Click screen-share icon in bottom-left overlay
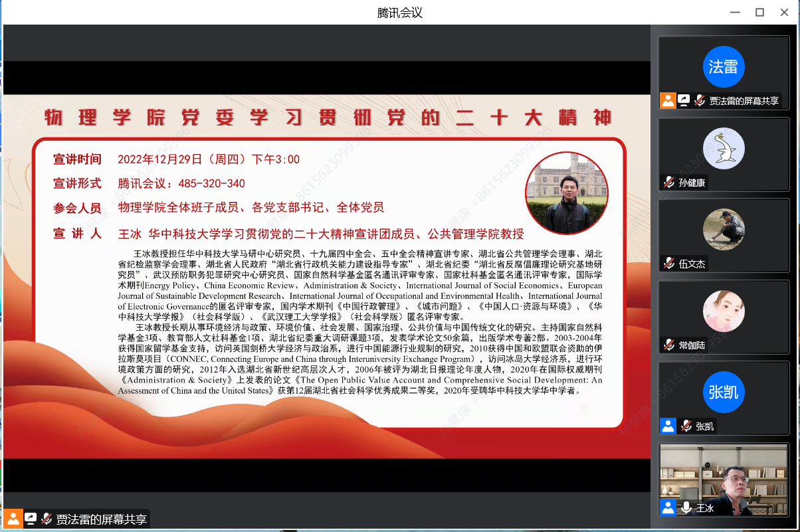 point(30,519)
